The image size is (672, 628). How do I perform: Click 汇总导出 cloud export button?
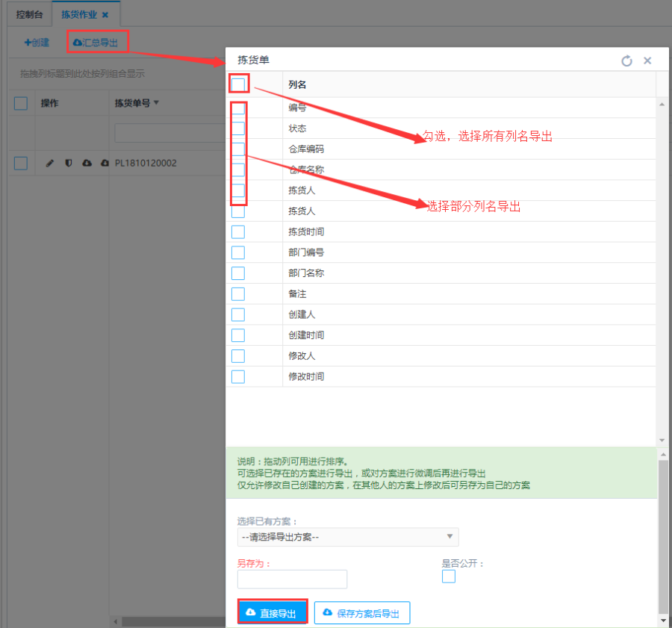[96, 43]
